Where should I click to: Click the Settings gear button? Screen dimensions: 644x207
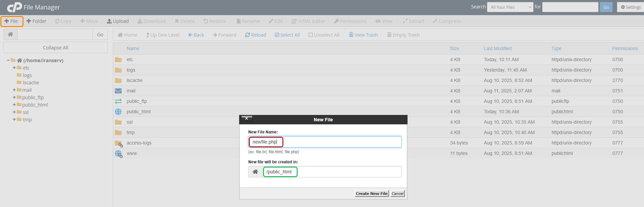coord(629,7)
